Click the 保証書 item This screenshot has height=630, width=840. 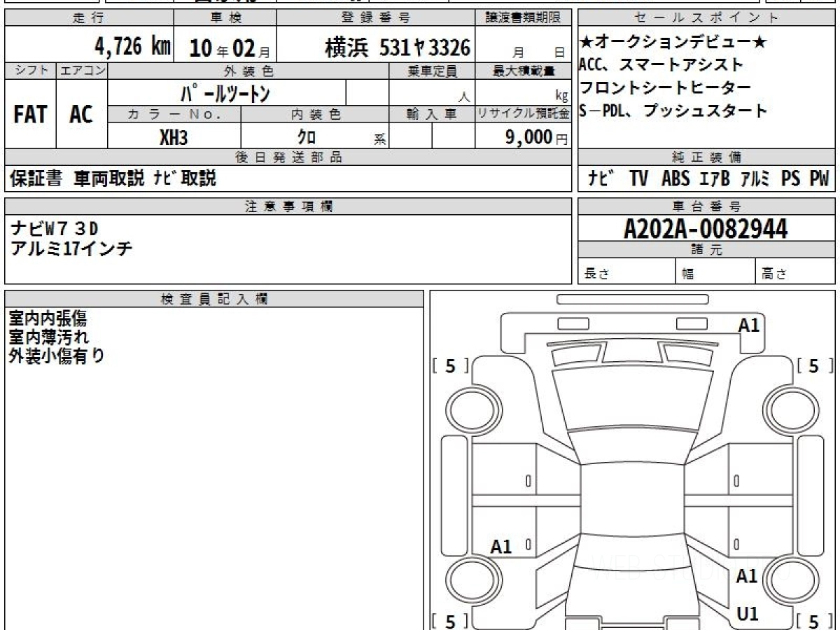tap(36, 178)
